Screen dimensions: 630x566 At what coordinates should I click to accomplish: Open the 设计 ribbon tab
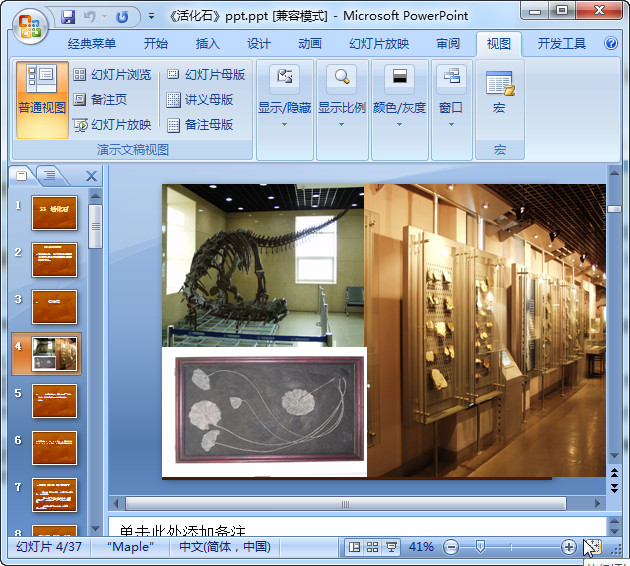tap(259, 43)
